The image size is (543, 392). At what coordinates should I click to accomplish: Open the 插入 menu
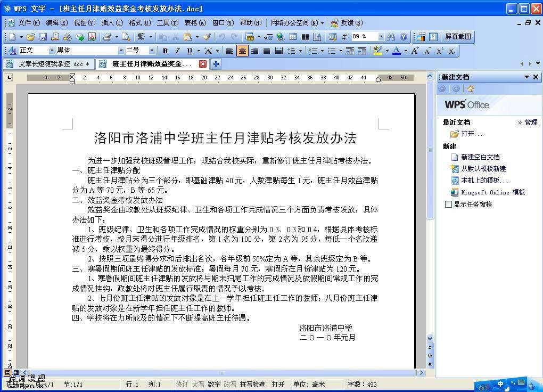[112, 23]
